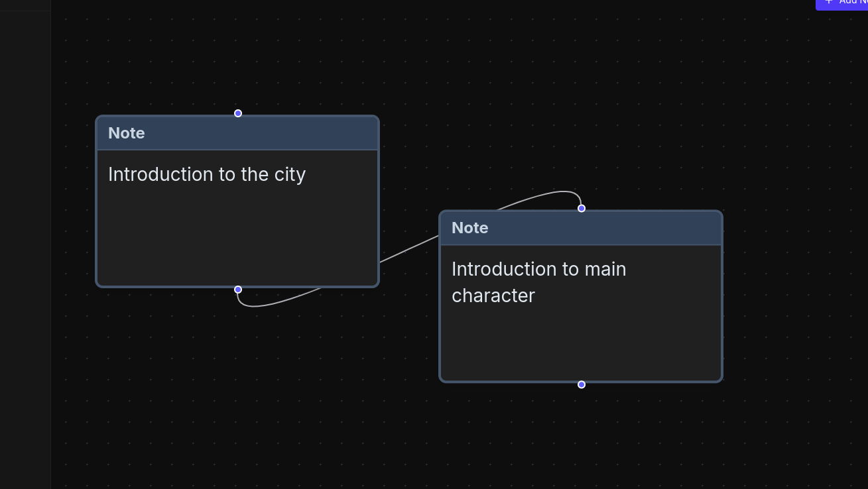Click the bottom handle of the main character note
The height and width of the screenshot is (489, 868).
pyautogui.click(x=581, y=384)
